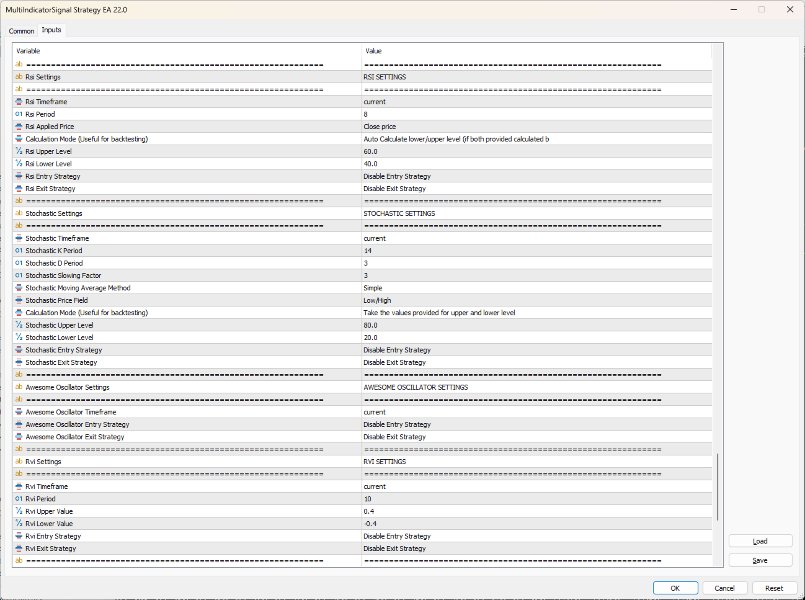This screenshot has width=805, height=600.
Task: Click the Rsi Period integer icon
Action: (x=19, y=114)
